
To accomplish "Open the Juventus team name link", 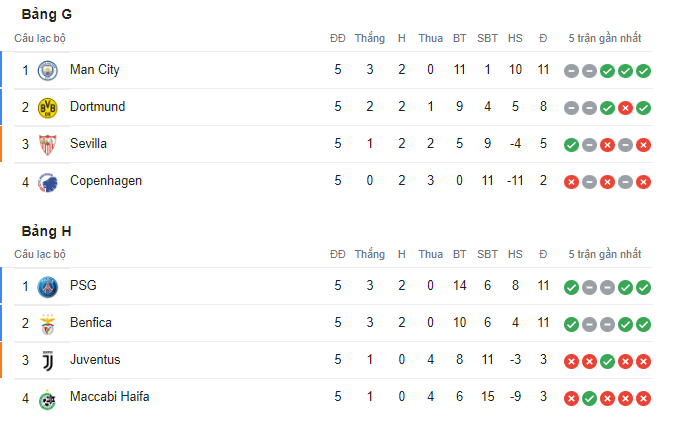I will pos(95,359).
